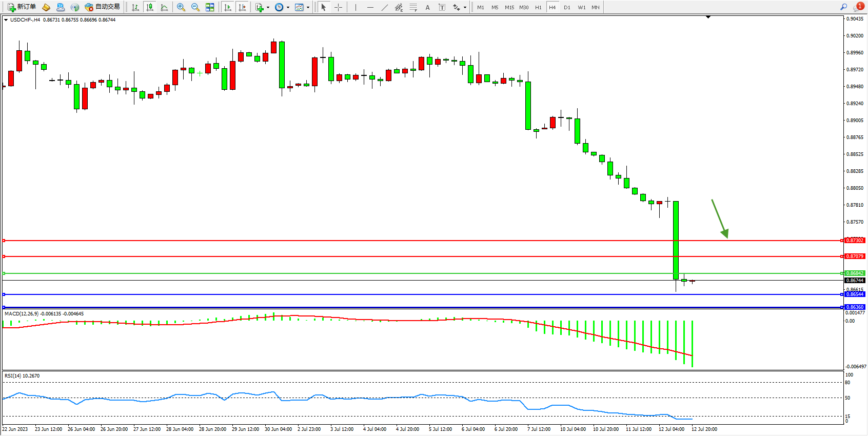
Task: Switch to the M15 timeframe
Action: [x=509, y=7]
